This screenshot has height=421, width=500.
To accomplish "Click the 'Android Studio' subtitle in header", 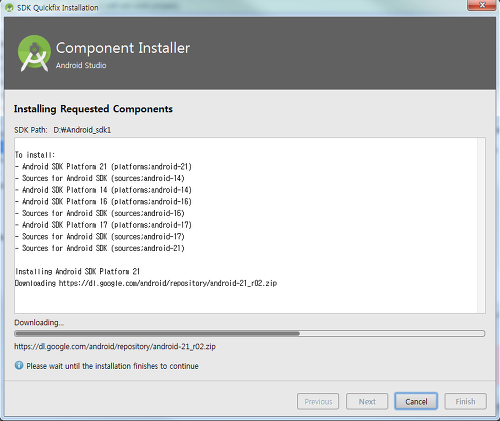I will pos(81,65).
